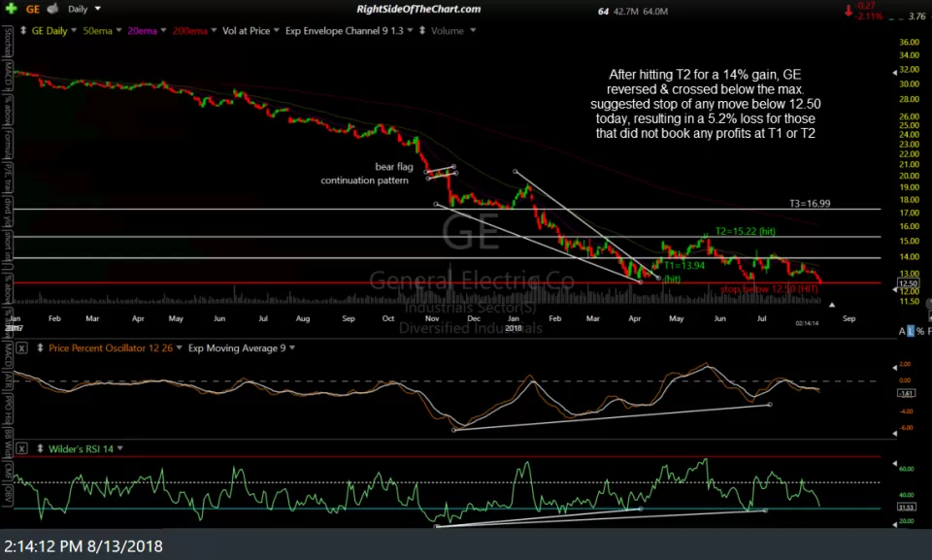The width and height of the screenshot is (932, 560).
Task: Toggle the % percent-scale button
Action: pyautogui.click(x=920, y=331)
